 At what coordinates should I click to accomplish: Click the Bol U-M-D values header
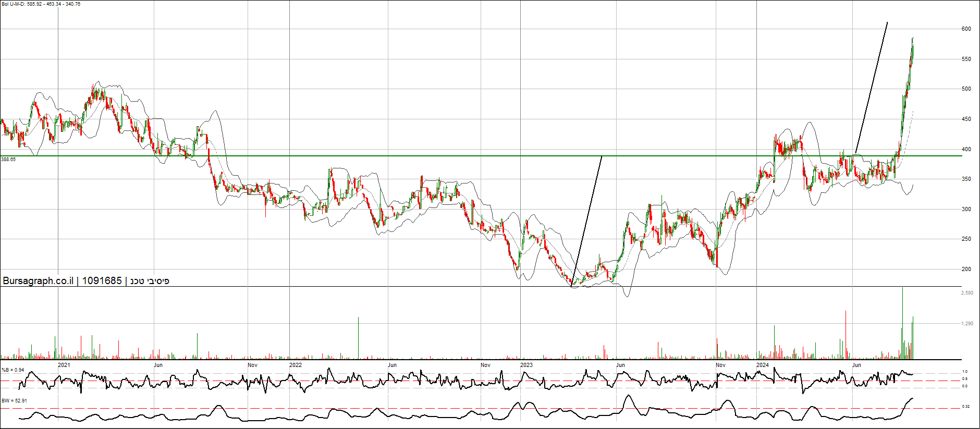click(41, 4)
